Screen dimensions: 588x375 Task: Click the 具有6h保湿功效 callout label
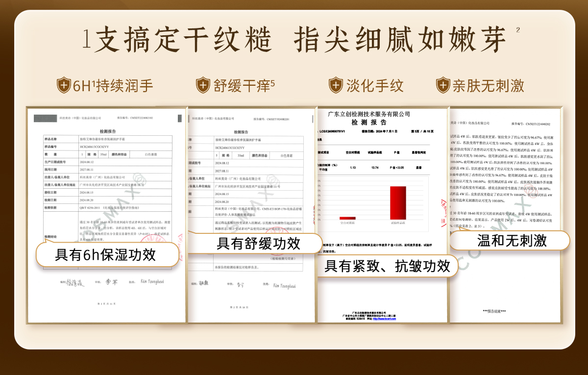(105, 255)
